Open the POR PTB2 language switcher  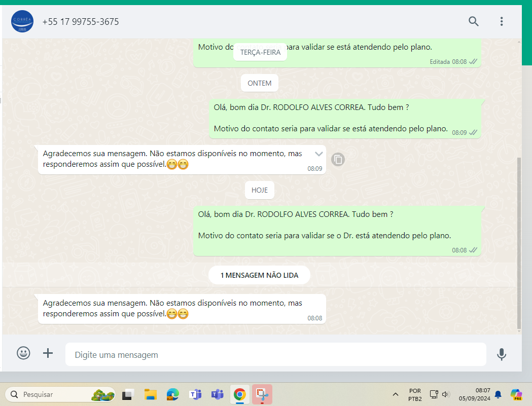(x=415, y=394)
